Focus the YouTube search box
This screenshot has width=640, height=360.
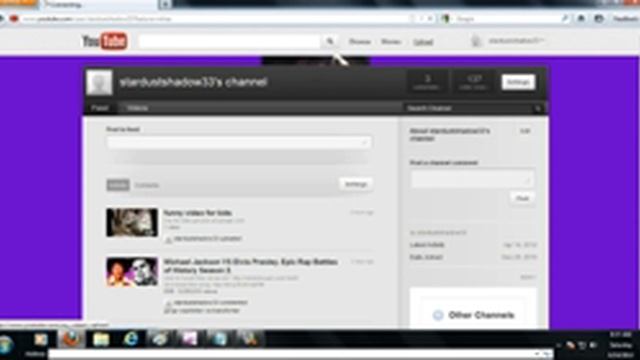230,41
